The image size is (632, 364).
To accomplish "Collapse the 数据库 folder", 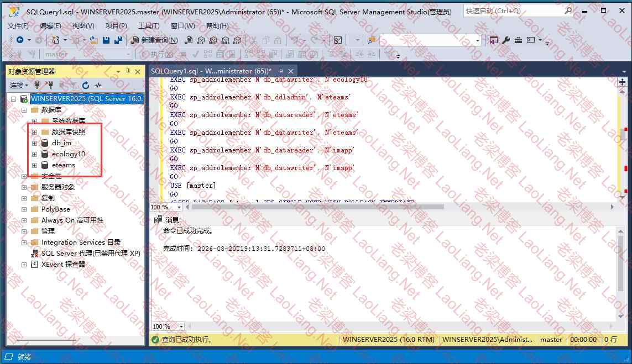I will coord(24,110).
